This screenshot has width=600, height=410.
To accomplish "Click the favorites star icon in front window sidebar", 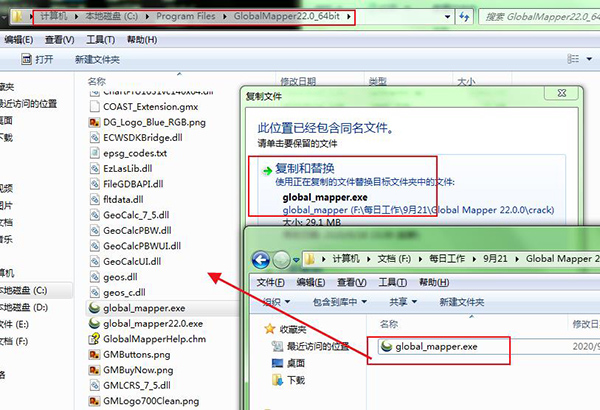I will click(270, 328).
